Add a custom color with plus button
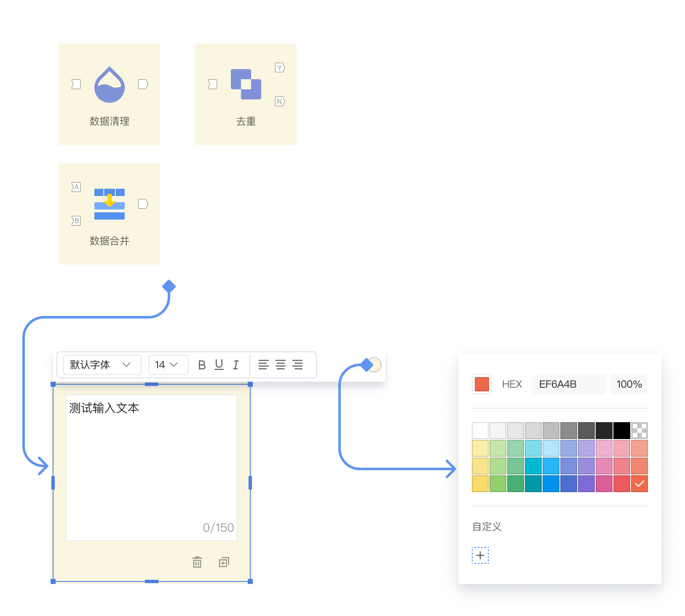The width and height of the screenshot is (685, 616). click(480, 555)
